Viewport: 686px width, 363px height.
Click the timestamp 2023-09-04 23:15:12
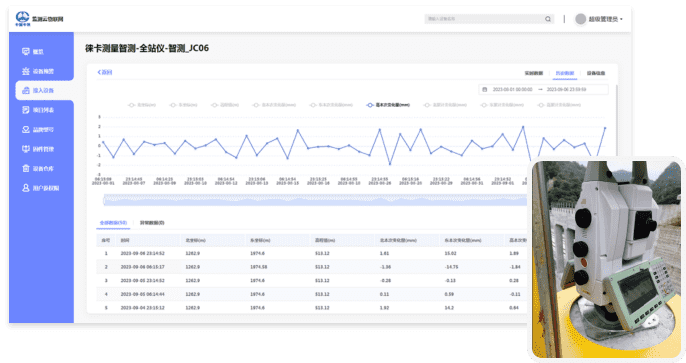(143, 308)
